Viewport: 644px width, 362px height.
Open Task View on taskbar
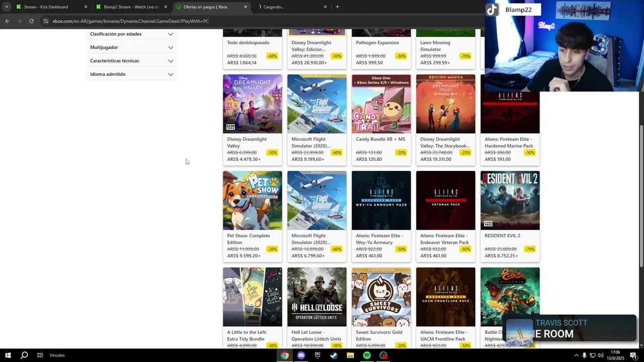[40, 355]
